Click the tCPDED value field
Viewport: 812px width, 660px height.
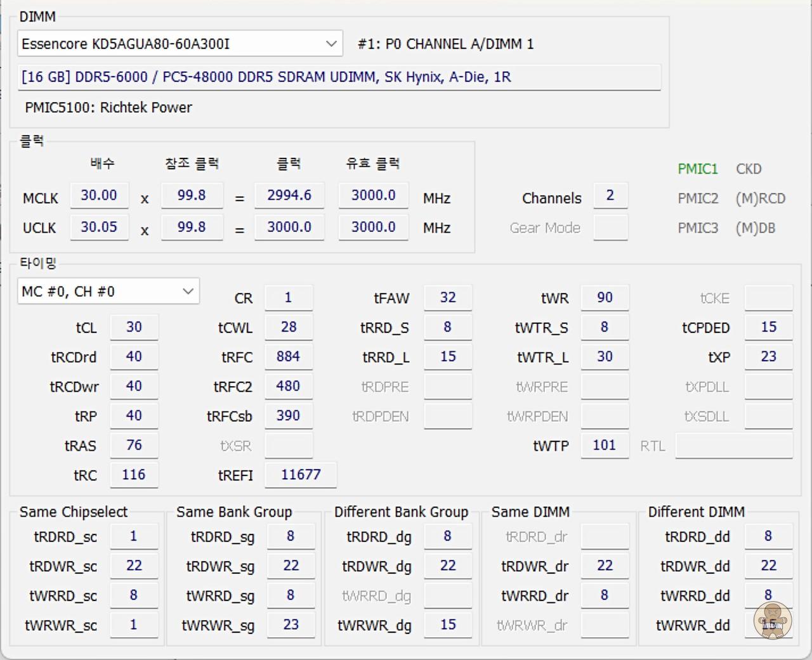(x=768, y=327)
